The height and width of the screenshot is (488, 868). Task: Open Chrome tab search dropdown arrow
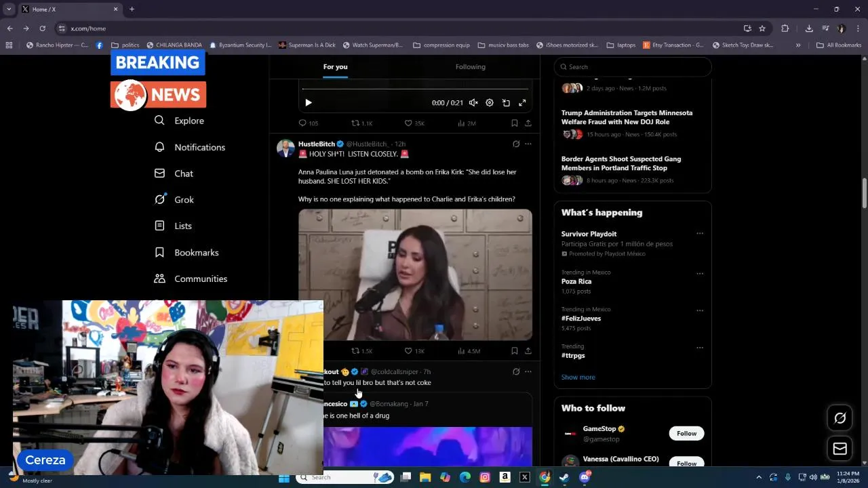[9, 9]
